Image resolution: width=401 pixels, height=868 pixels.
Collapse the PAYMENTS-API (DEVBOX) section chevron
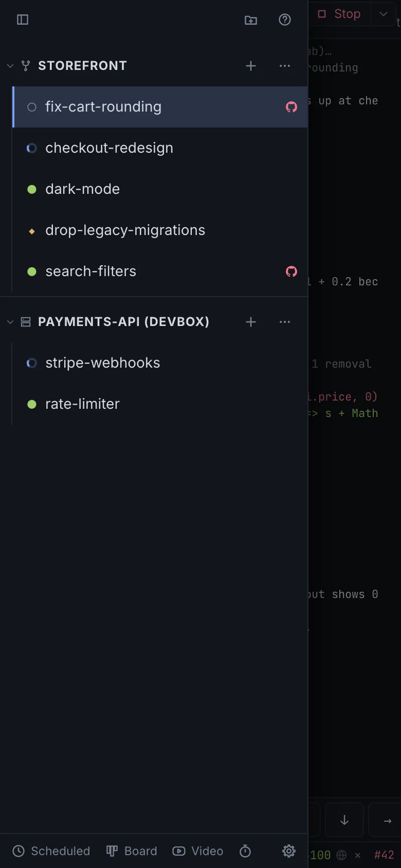coord(10,322)
